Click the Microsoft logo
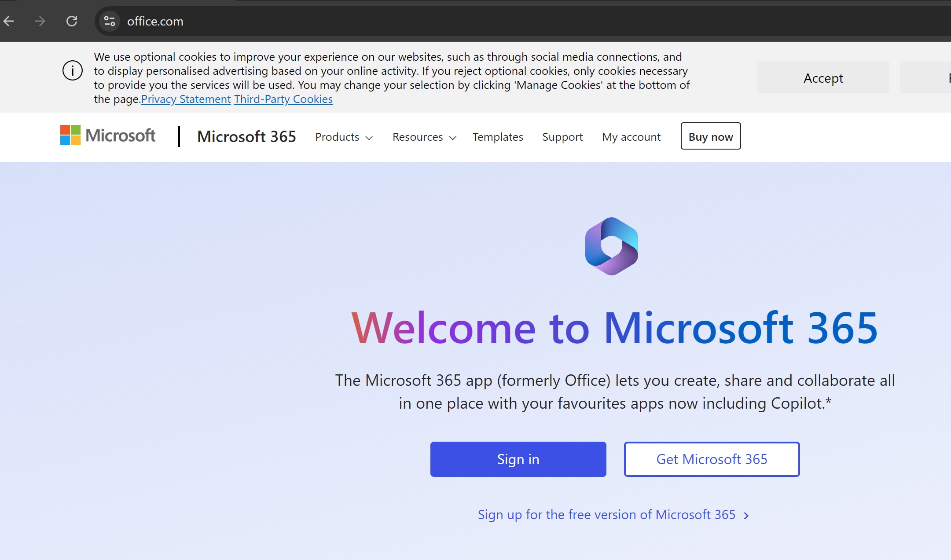 click(x=108, y=135)
